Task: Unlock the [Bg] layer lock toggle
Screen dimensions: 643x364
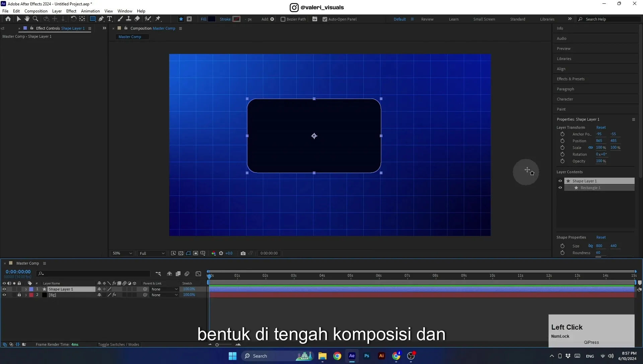Action: tap(19, 295)
